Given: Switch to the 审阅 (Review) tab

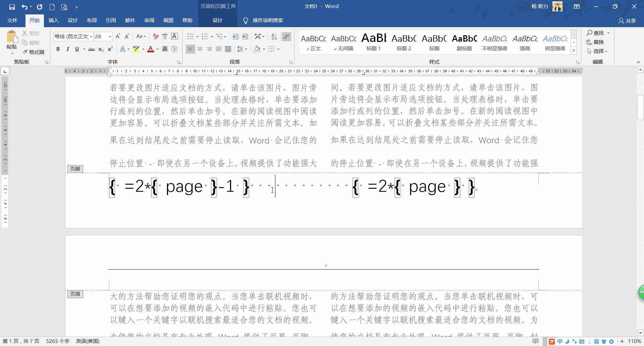Looking at the screenshot, I should 149,20.
